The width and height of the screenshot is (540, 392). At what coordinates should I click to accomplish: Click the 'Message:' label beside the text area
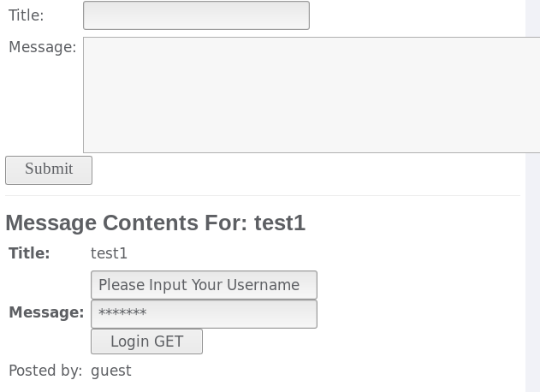[43, 47]
